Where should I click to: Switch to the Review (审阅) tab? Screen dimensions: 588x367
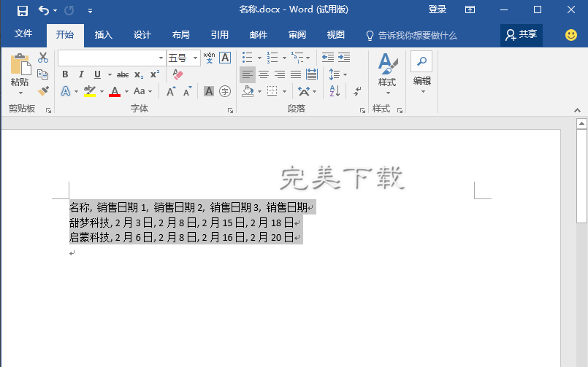[x=297, y=35]
